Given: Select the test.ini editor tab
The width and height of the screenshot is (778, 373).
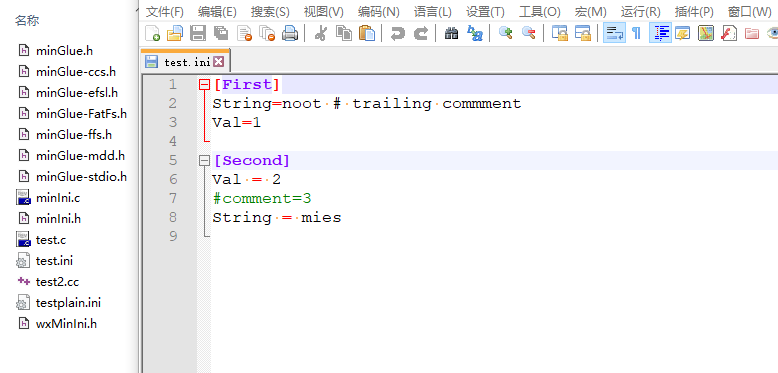Looking at the screenshot, I should click(x=185, y=62).
